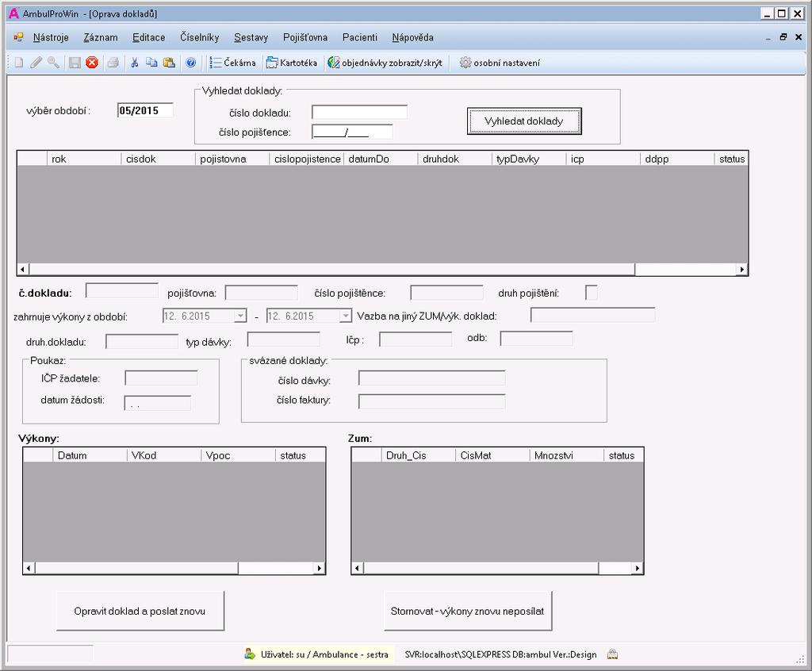The height and width of the screenshot is (671, 812).
Task: Click the typ dávky field
Action: pos(283,339)
